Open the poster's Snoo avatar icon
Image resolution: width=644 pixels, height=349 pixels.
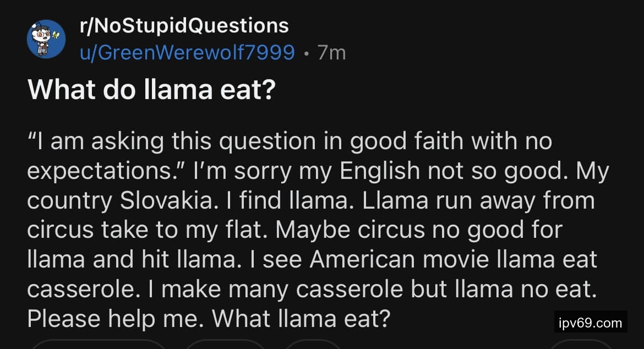(46, 39)
